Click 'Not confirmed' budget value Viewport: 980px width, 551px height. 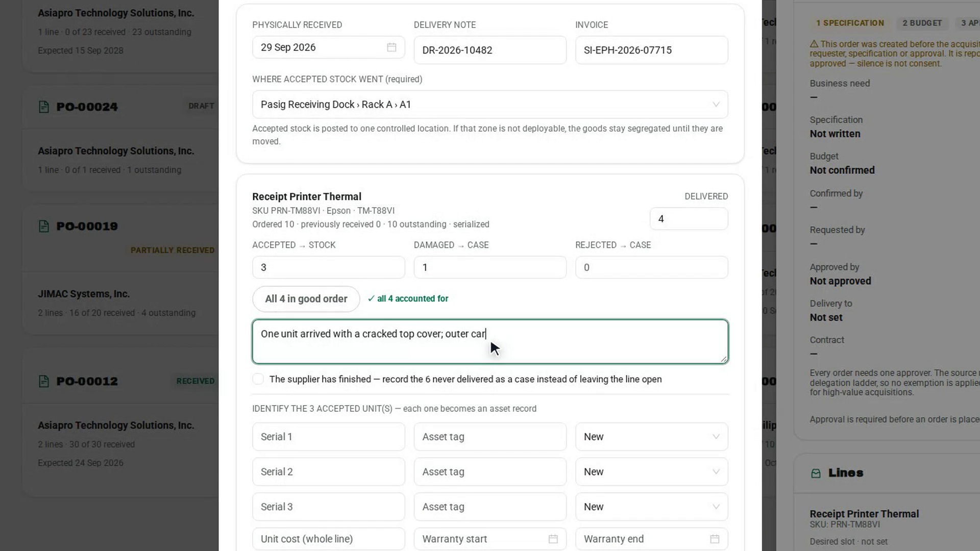tap(842, 170)
